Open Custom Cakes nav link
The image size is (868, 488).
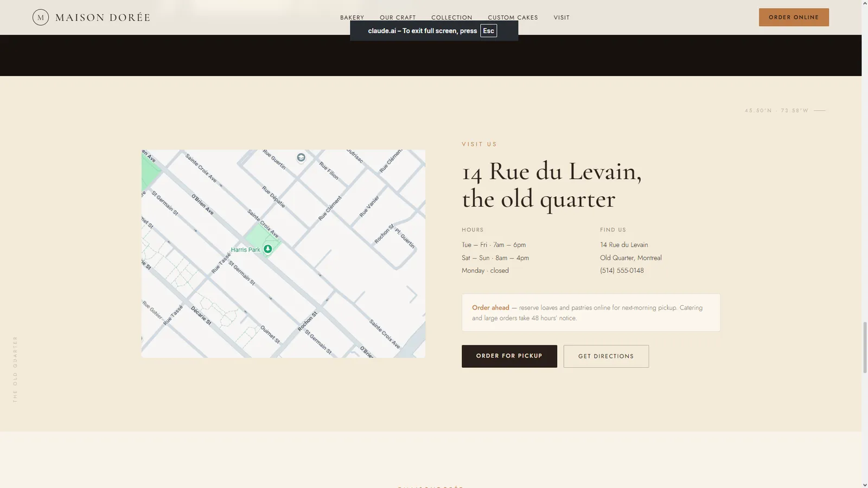coord(513,17)
